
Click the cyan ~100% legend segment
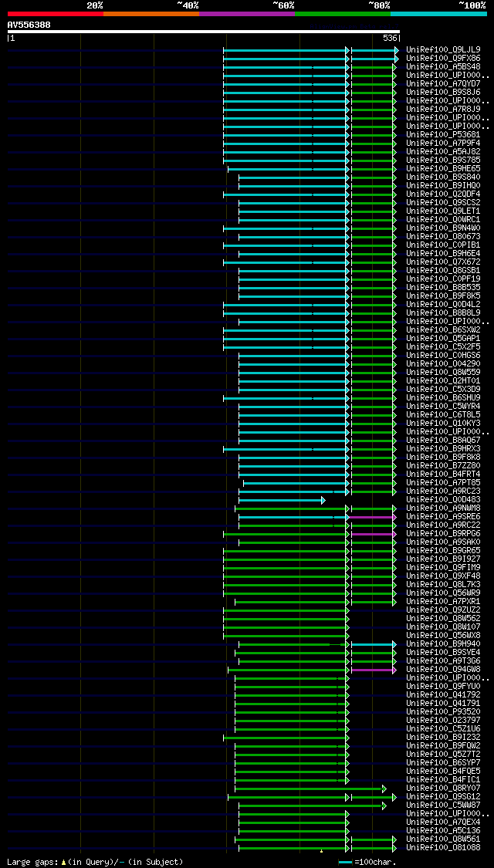(438, 13)
